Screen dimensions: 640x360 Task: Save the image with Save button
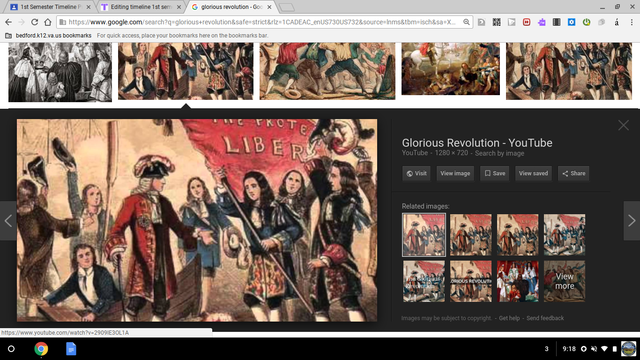point(494,173)
